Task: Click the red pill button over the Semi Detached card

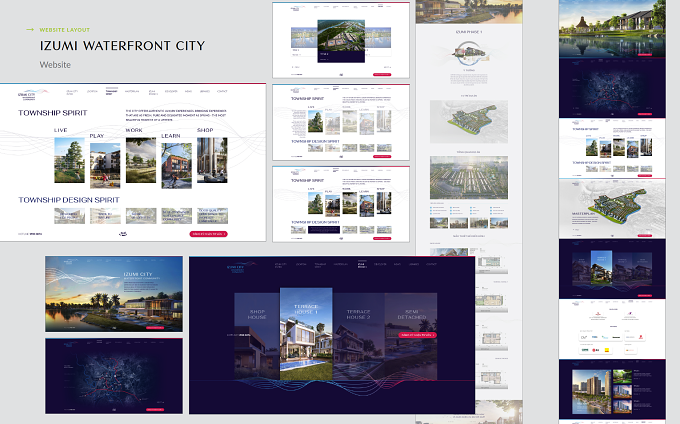Action: click(418, 335)
